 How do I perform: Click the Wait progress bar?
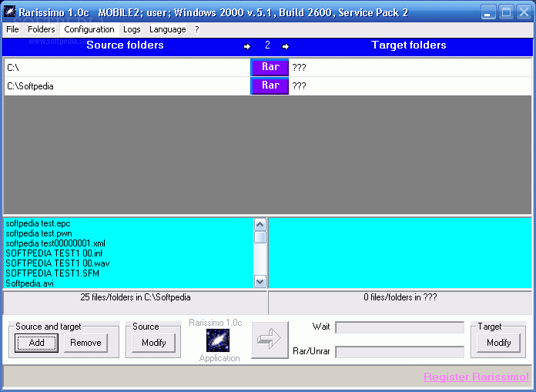click(x=400, y=327)
